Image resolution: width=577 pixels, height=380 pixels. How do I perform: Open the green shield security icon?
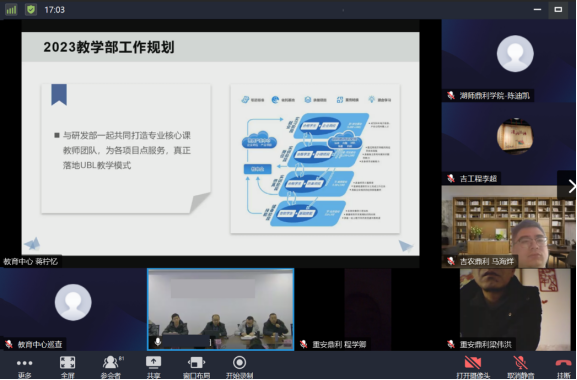coord(31,9)
